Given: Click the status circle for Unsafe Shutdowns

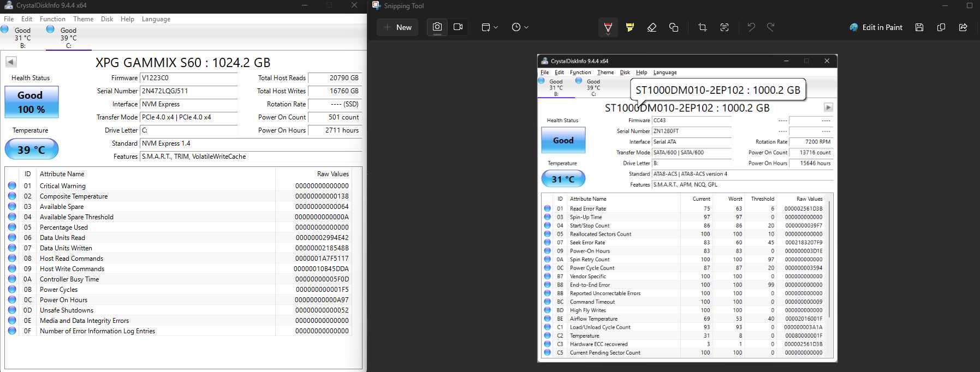Looking at the screenshot, I should coord(12,310).
